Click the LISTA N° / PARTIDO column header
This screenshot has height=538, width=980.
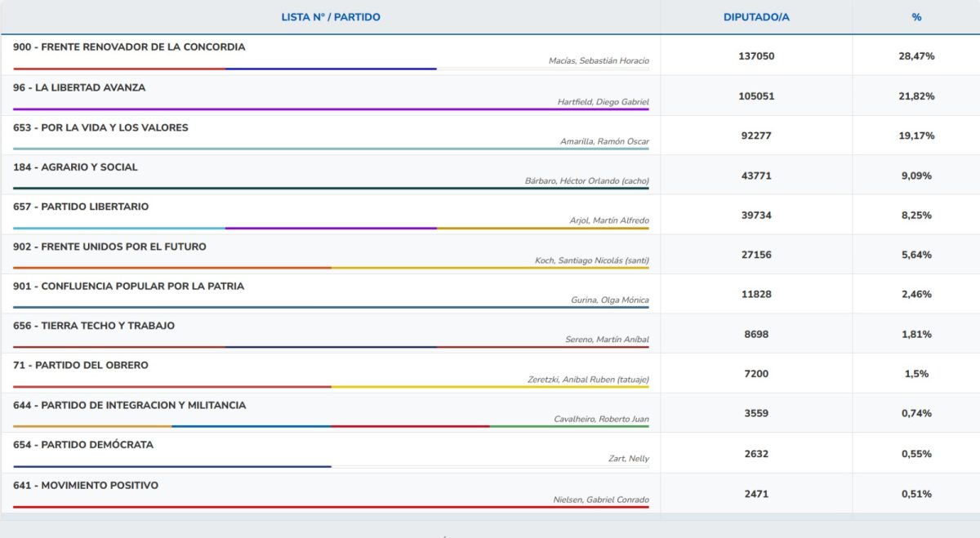331,17
